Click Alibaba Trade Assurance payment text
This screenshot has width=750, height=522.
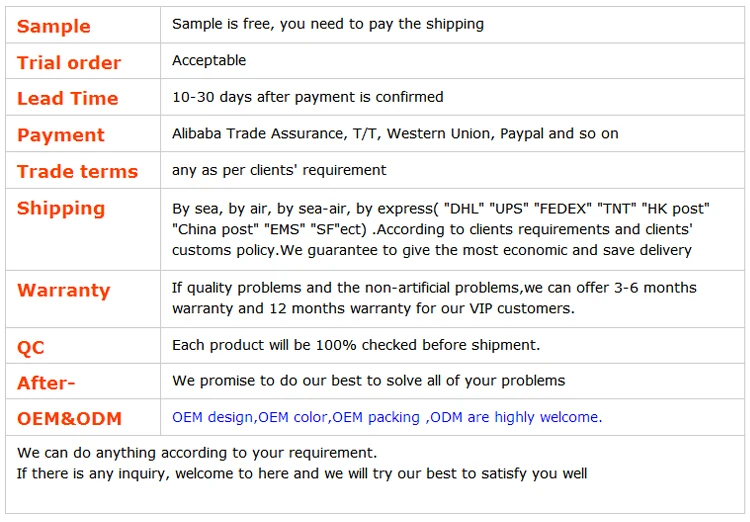click(x=394, y=133)
